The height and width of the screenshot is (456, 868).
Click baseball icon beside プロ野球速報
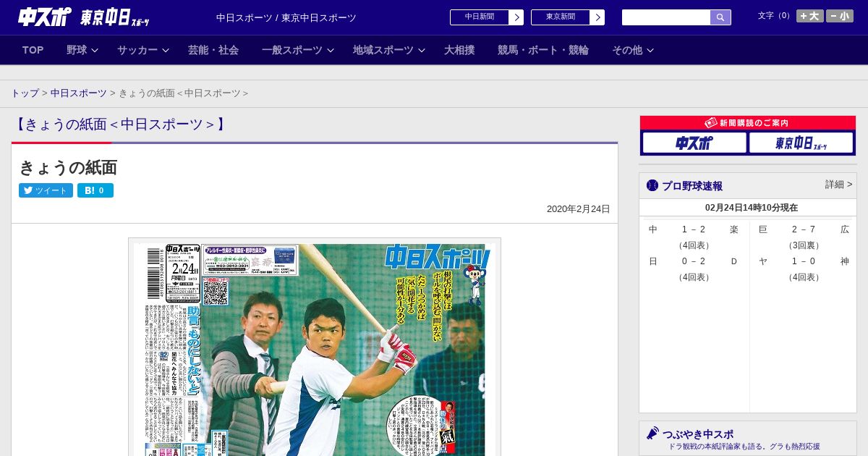click(x=652, y=185)
